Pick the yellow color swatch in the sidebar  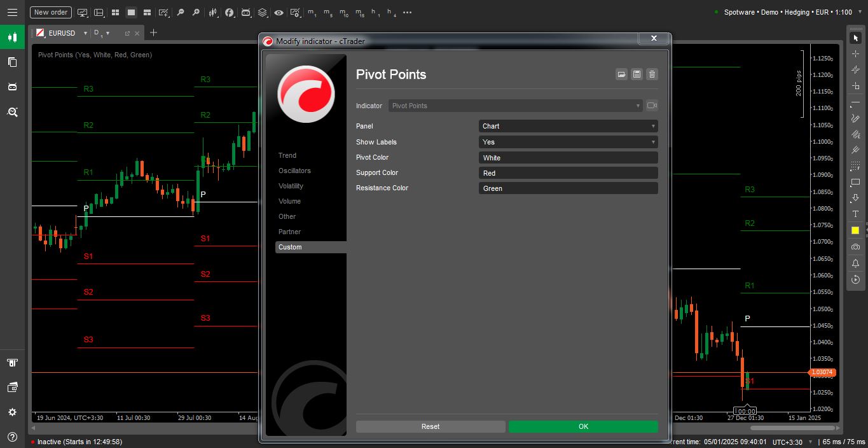point(855,229)
